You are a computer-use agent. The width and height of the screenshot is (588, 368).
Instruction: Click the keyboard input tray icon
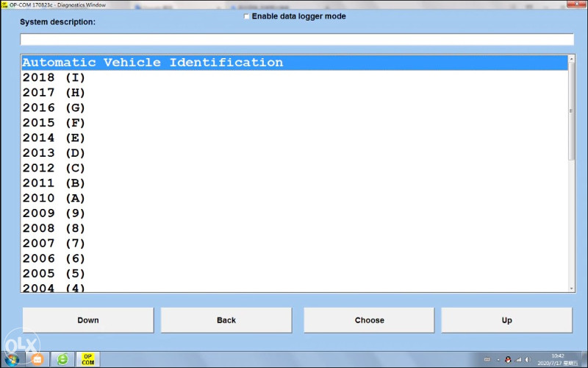[x=487, y=360]
